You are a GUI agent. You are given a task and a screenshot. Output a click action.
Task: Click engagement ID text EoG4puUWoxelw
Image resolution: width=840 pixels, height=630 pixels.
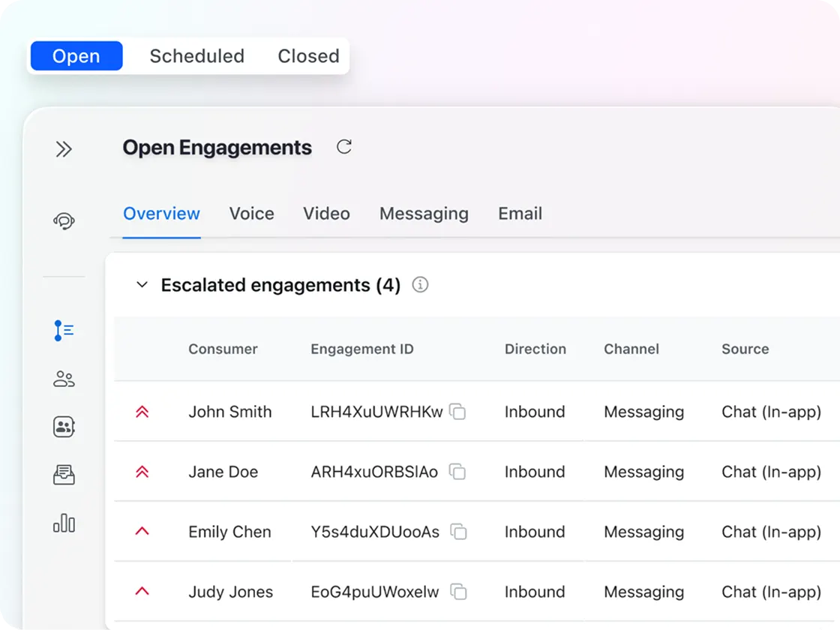[x=374, y=592]
